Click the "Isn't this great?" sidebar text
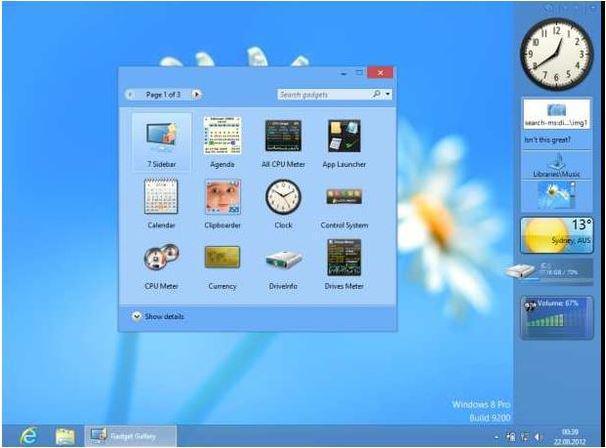 coord(547,140)
